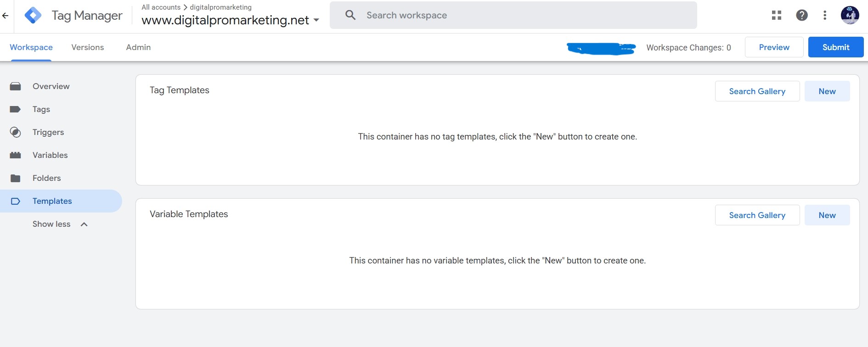Click the no tag templates message

497,137
